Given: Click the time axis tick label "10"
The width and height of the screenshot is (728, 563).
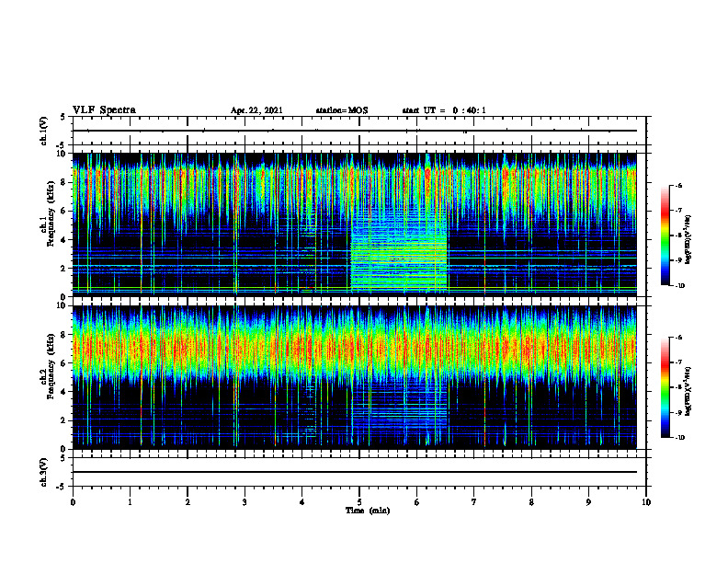Looking at the screenshot, I should [x=646, y=502].
